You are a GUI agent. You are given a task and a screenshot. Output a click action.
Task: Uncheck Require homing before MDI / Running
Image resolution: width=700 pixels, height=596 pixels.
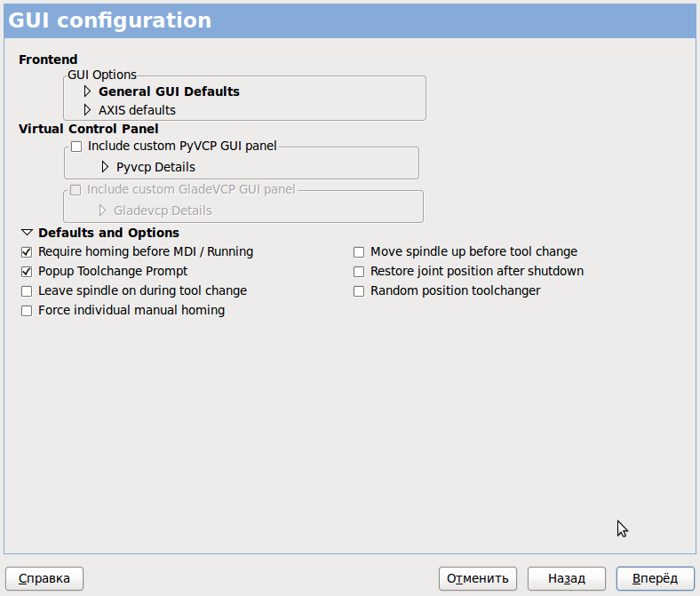[27, 252]
